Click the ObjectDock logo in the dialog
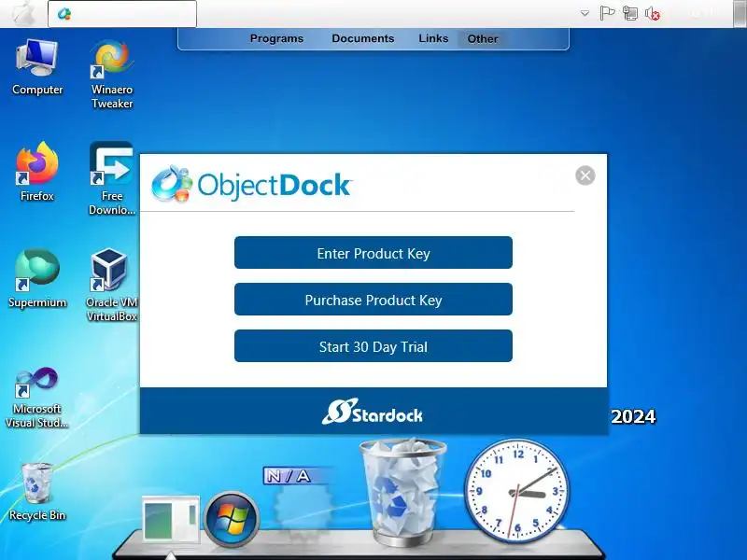 coord(251,184)
